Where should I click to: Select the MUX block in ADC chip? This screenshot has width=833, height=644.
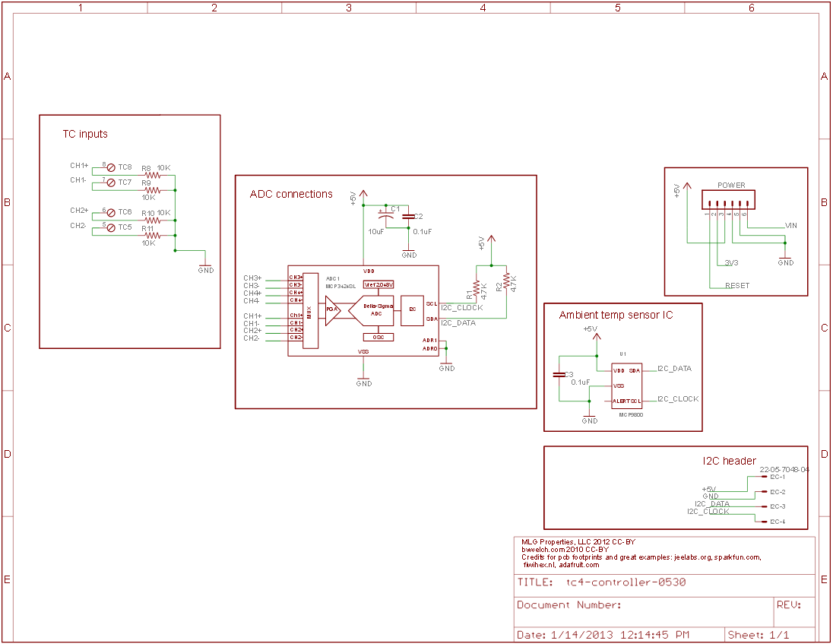[310, 311]
